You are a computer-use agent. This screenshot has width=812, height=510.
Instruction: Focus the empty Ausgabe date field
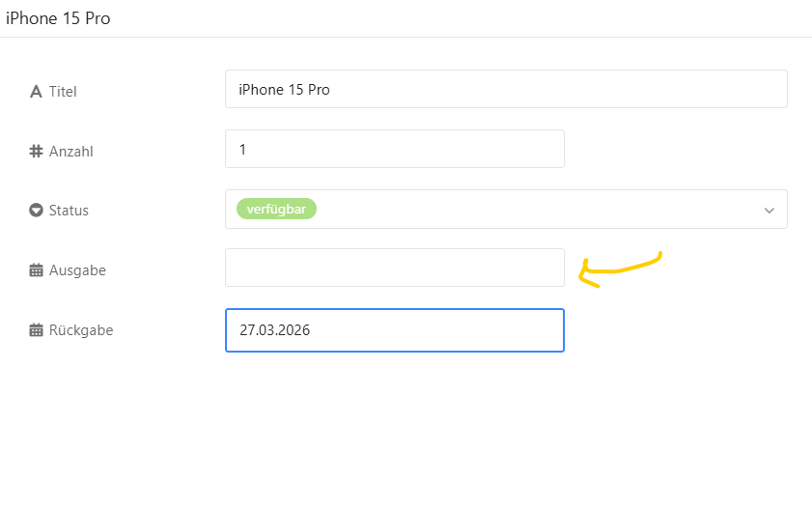(x=394, y=268)
